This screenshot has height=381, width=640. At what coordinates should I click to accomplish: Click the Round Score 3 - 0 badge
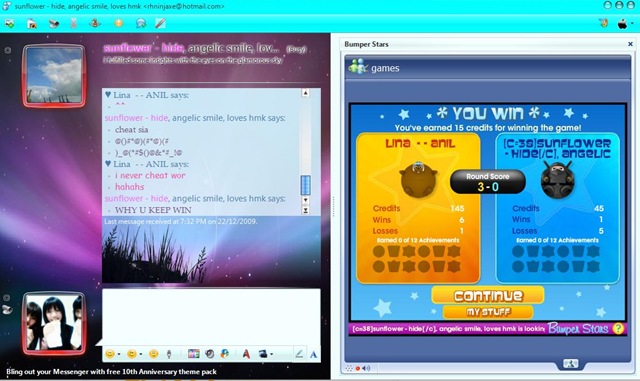click(488, 182)
